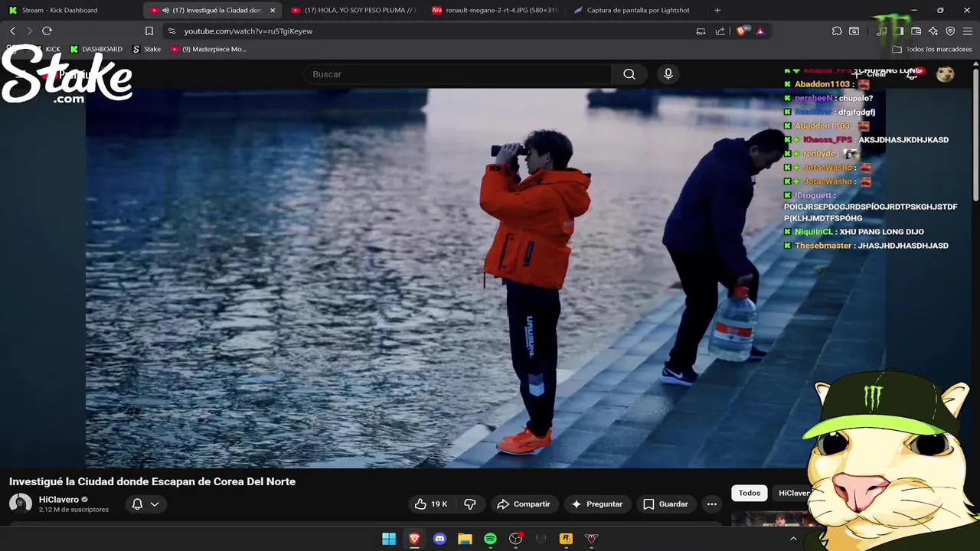Start voice search with microphone icon
Screen dimensions: 980x551
668,74
